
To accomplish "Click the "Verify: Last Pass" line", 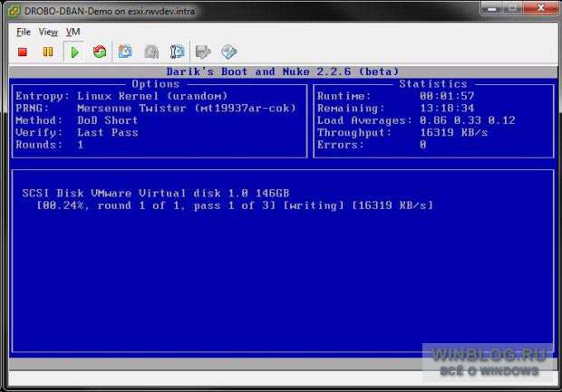I will coord(77,132).
